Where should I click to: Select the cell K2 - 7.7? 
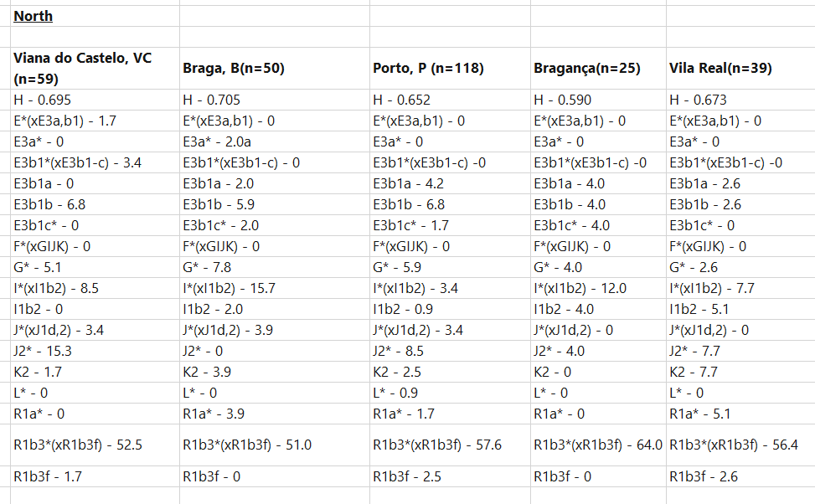point(740,372)
